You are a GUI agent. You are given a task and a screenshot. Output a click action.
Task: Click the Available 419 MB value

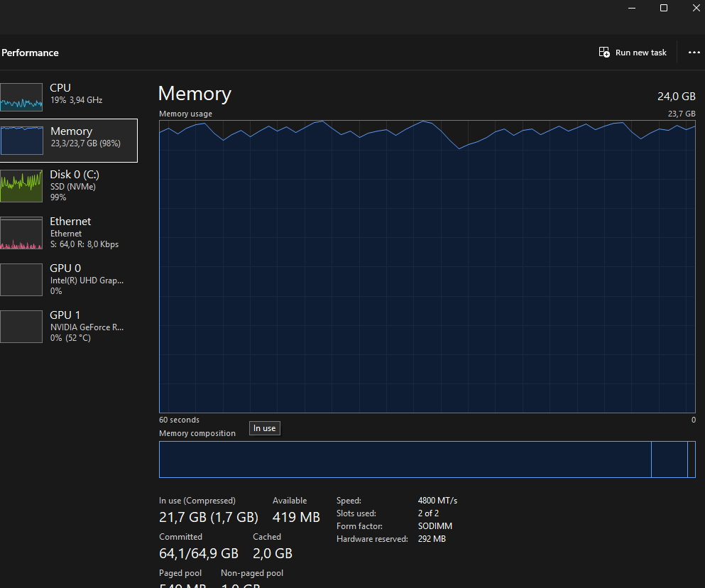click(296, 517)
